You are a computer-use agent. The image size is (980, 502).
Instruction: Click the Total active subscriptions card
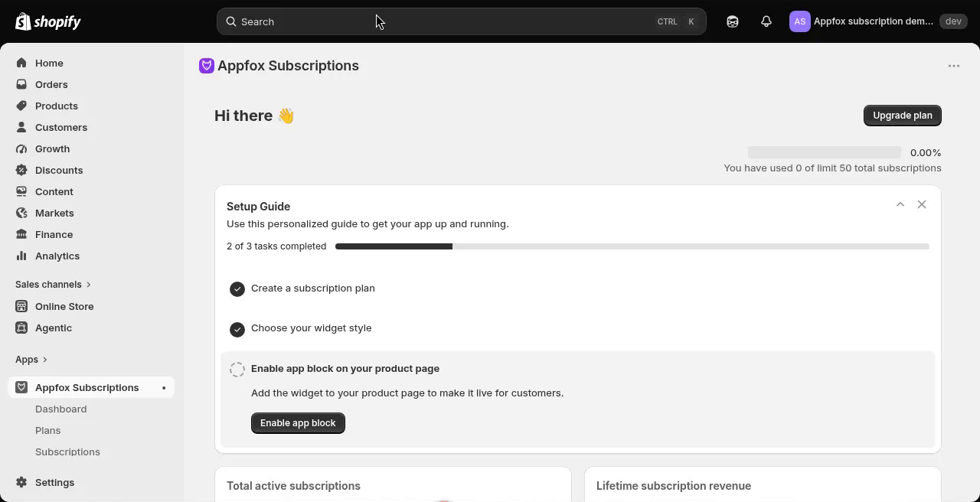click(393, 484)
